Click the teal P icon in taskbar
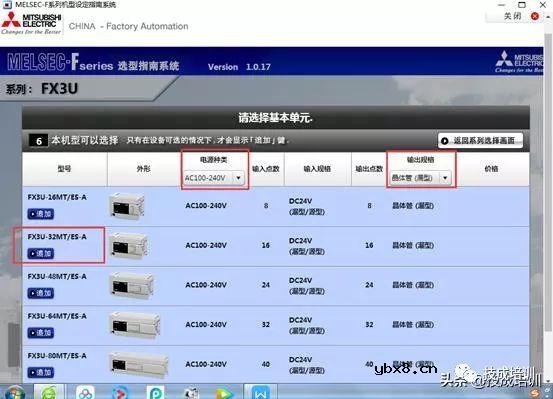 (x=156, y=393)
